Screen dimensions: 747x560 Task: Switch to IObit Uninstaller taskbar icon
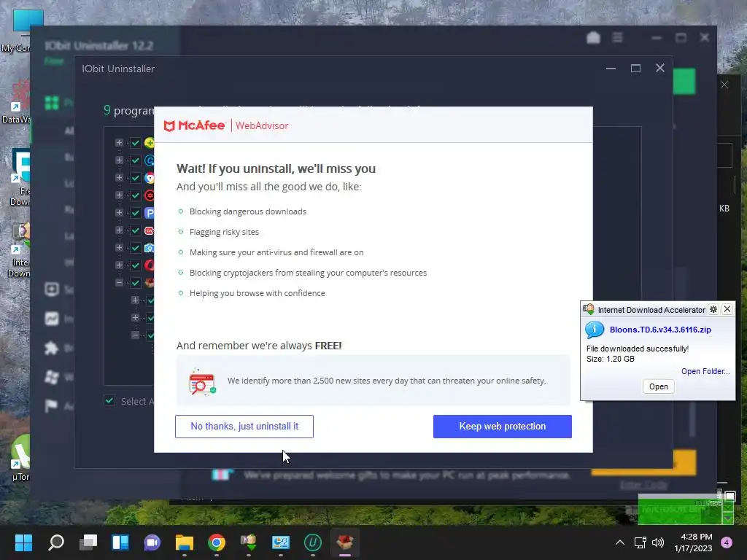pyautogui.click(x=312, y=542)
